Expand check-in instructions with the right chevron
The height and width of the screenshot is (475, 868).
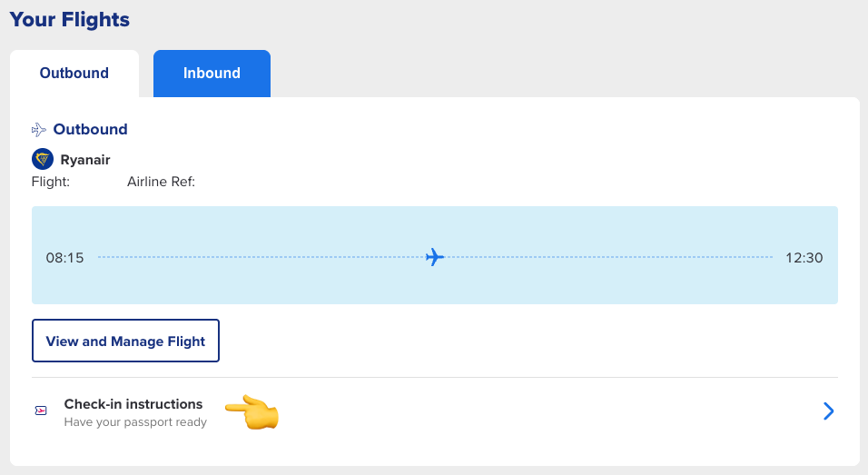pos(827,412)
